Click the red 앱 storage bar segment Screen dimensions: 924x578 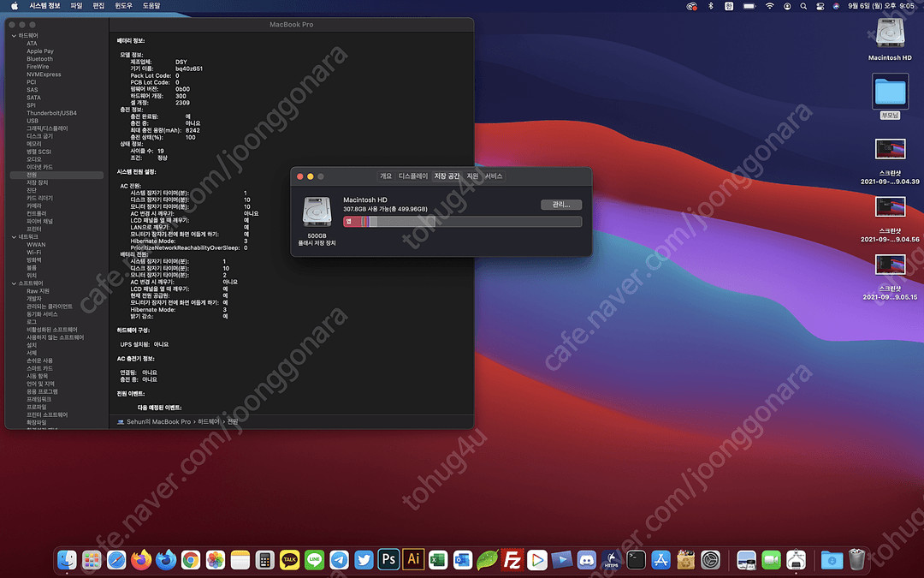(x=351, y=222)
